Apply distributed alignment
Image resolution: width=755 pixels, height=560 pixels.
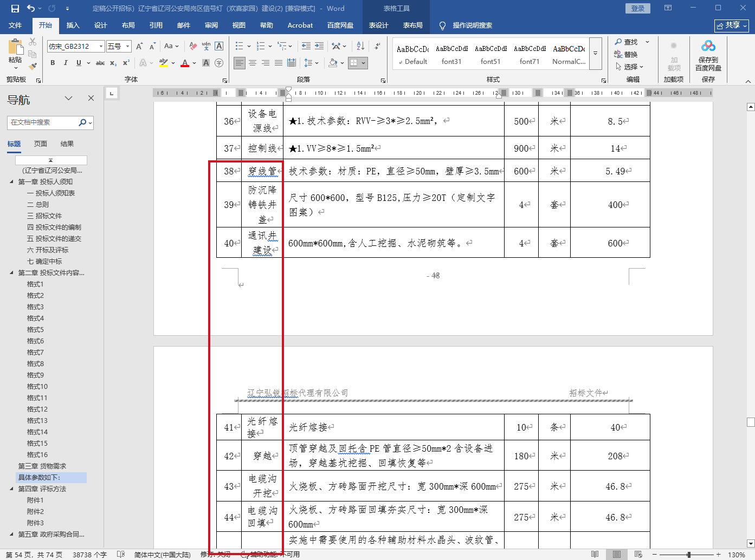tap(292, 63)
